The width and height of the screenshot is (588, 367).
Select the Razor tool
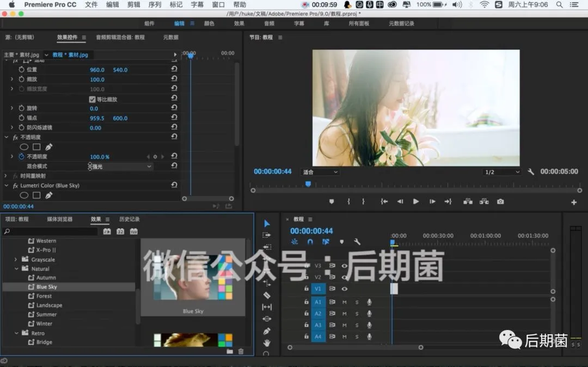click(267, 295)
